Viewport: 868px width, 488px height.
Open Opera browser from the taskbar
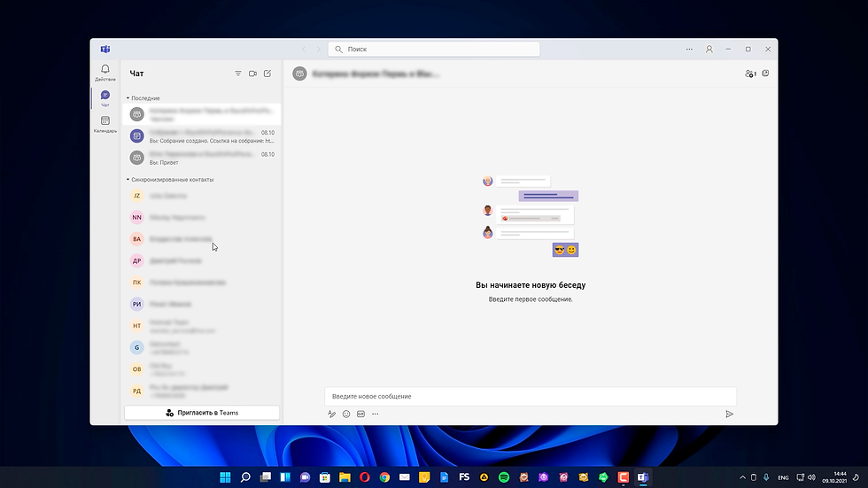[365, 477]
